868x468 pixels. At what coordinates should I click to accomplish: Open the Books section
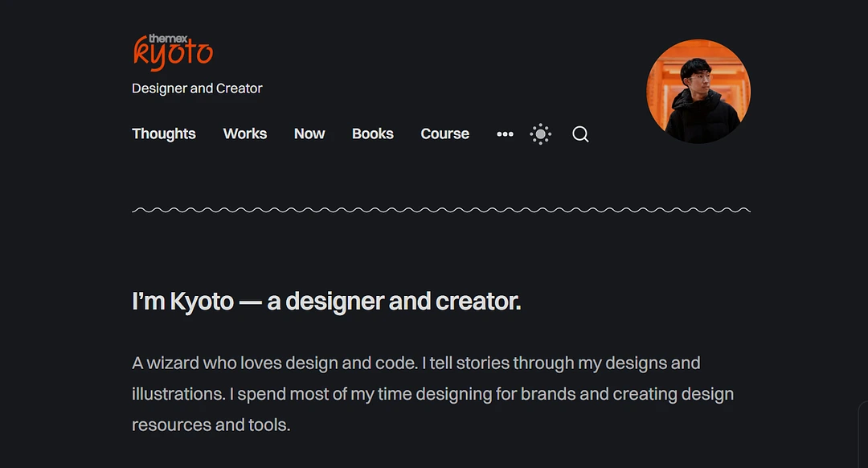coord(373,134)
